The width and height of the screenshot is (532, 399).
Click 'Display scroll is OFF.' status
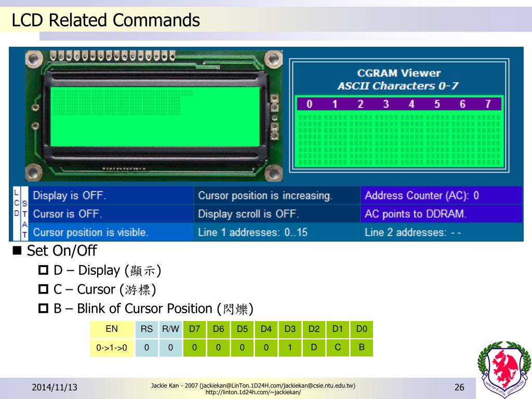[x=277, y=214]
